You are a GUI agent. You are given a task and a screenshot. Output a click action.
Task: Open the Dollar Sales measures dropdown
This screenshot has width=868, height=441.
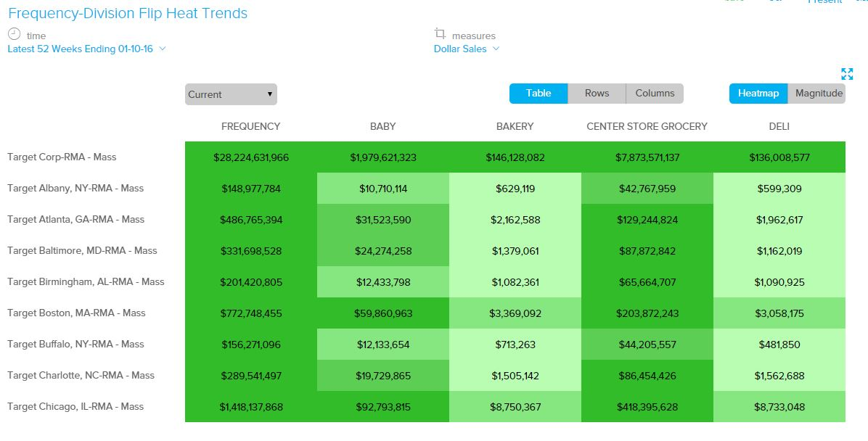tap(466, 49)
